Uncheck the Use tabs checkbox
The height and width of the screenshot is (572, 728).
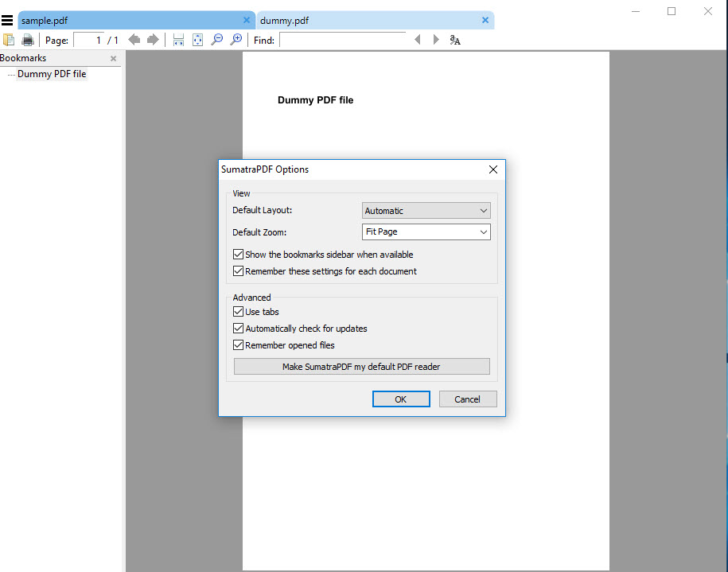[x=238, y=312]
